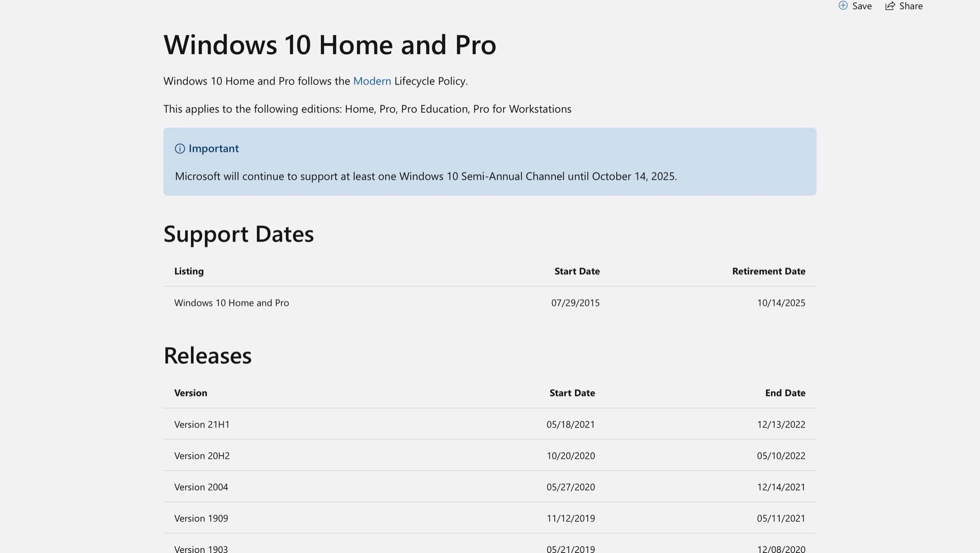Open the Modern lifecycle policy link
Screen dimensions: 980x553
(372, 81)
